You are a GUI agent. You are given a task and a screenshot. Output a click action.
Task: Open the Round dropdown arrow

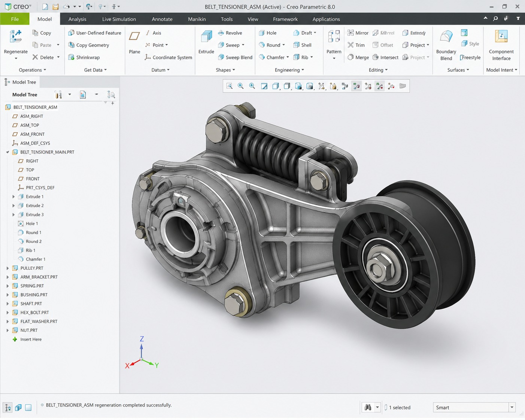pyautogui.click(x=283, y=45)
